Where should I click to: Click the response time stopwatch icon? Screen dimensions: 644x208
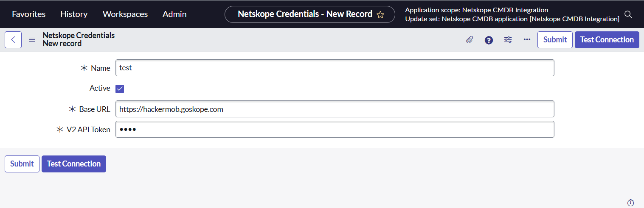[x=630, y=202]
